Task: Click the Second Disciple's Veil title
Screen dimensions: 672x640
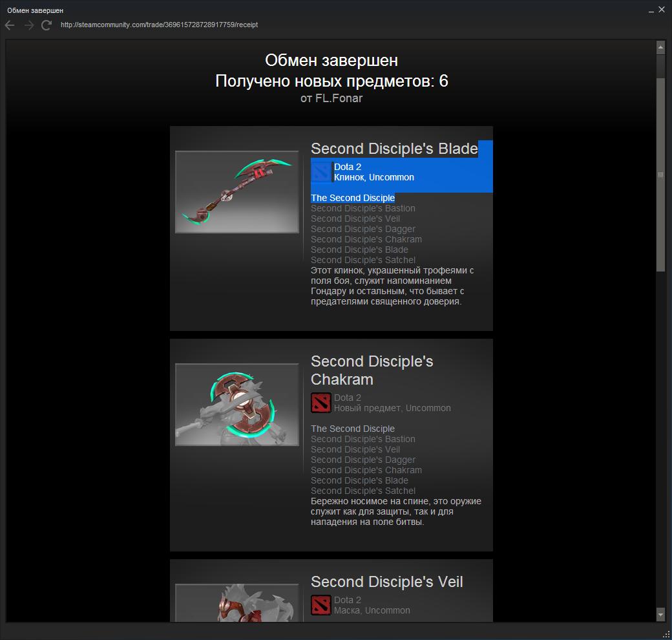Action: pyautogui.click(x=386, y=582)
